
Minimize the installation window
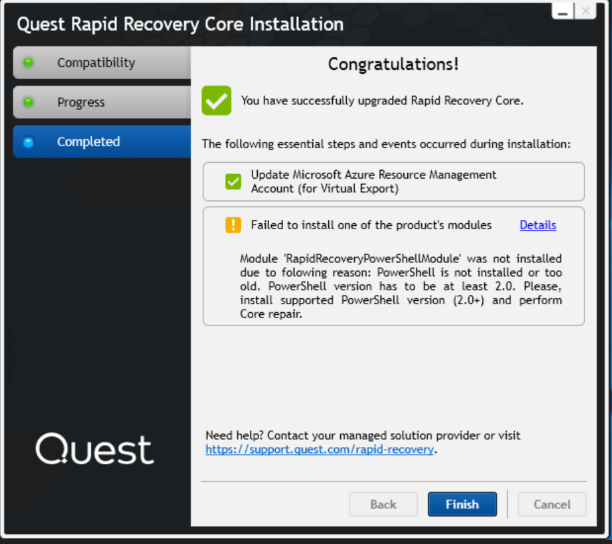tap(562, 11)
